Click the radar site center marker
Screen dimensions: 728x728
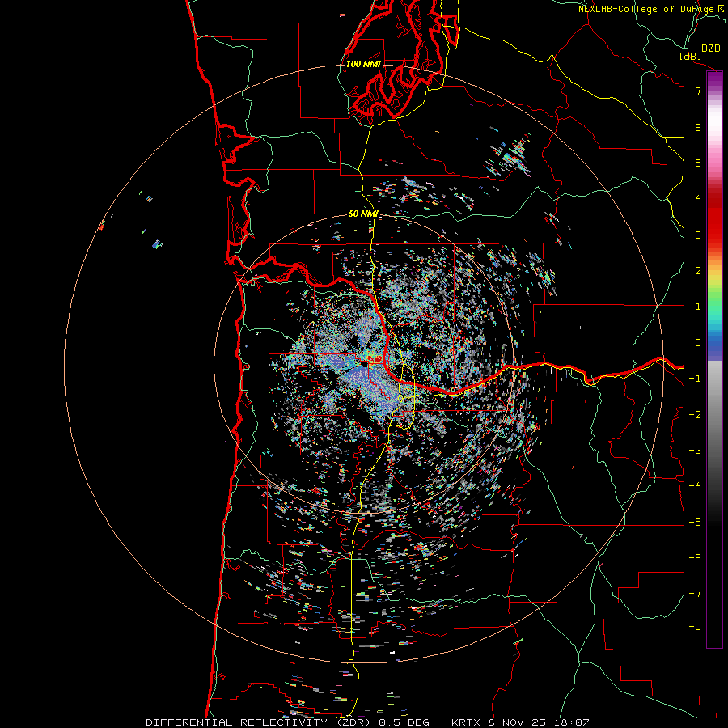tap(365, 365)
